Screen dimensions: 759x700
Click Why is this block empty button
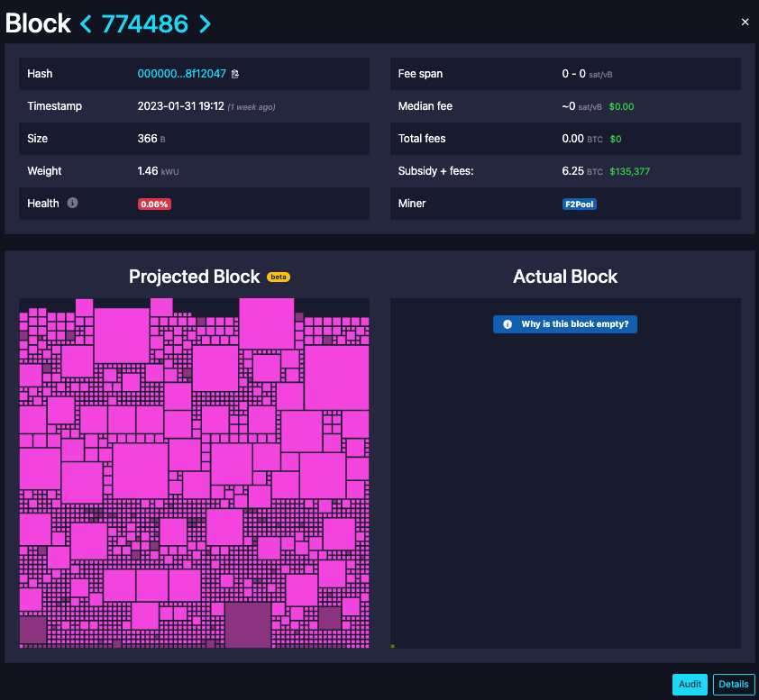point(565,324)
